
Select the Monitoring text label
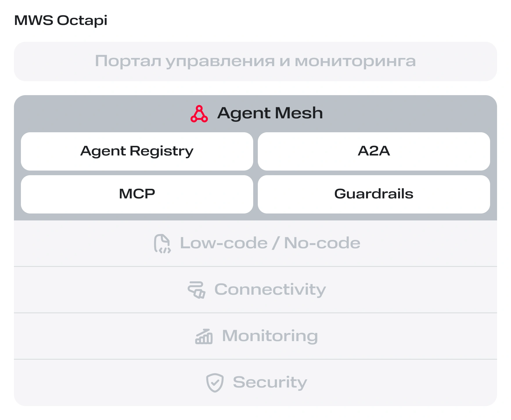click(270, 336)
